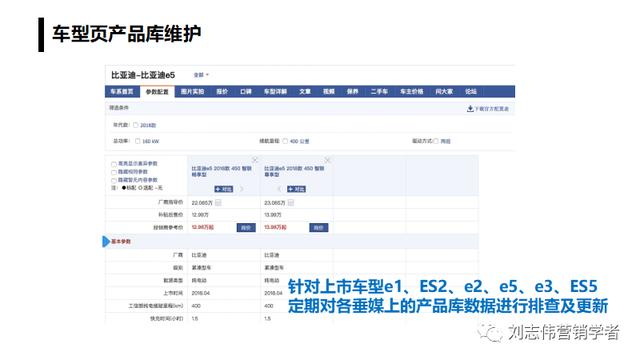Click 询价 button for 12.98万 model
The image size is (640, 360).
246,227
